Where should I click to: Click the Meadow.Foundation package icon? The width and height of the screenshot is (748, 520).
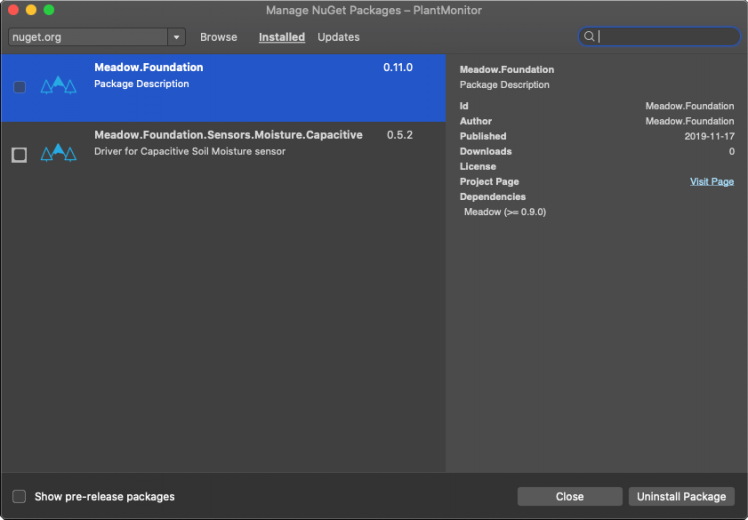[x=58, y=86]
